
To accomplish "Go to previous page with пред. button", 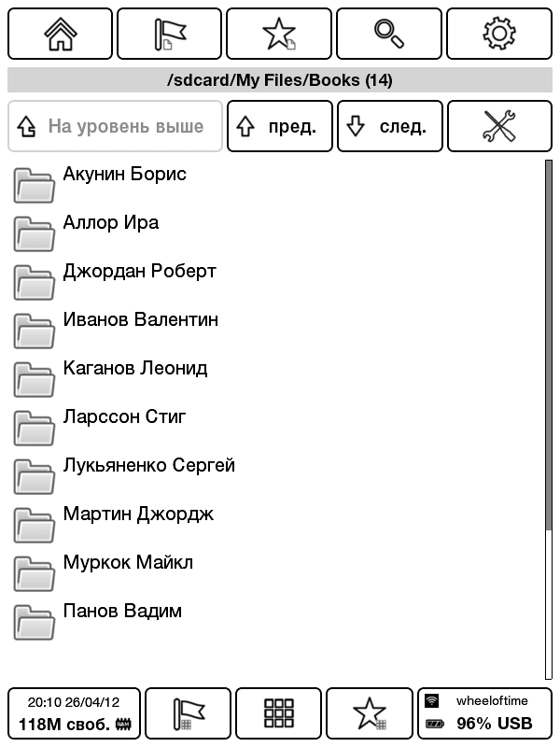I will [x=279, y=126].
